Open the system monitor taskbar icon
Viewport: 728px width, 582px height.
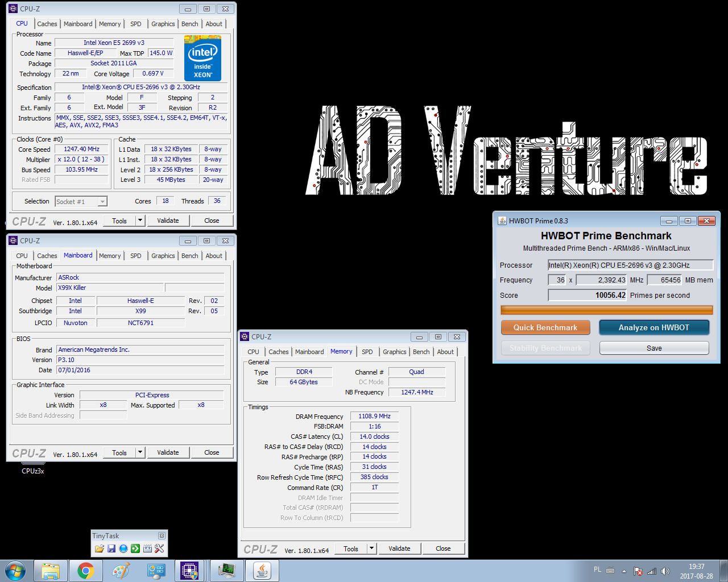click(x=226, y=571)
